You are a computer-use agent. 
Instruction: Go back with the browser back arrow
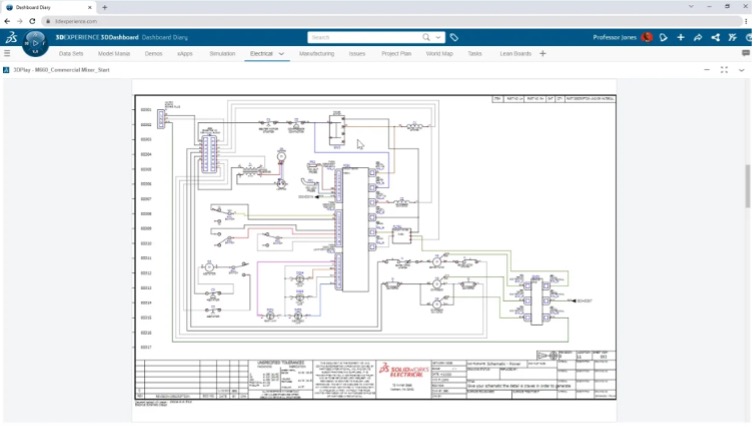7,21
